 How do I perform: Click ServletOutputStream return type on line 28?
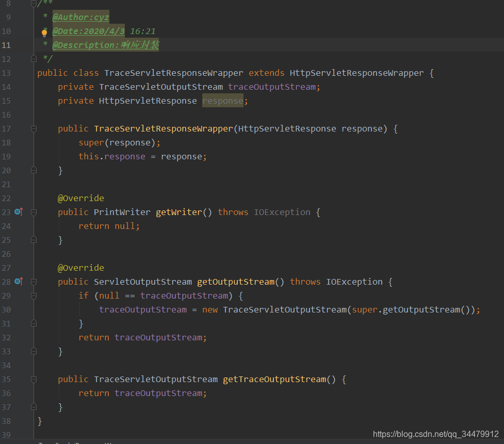[x=143, y=282]
